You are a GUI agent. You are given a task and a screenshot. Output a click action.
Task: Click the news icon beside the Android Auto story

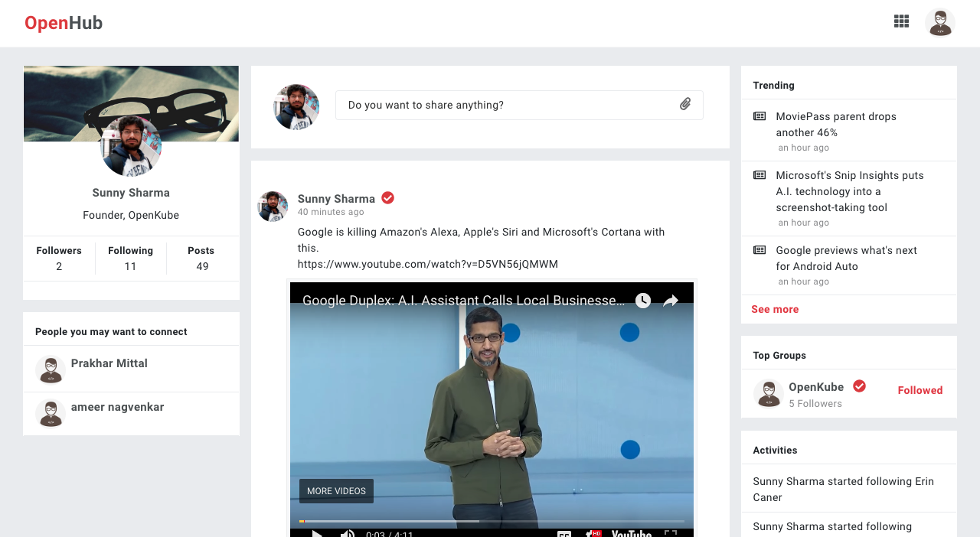(x=759, y=250)
